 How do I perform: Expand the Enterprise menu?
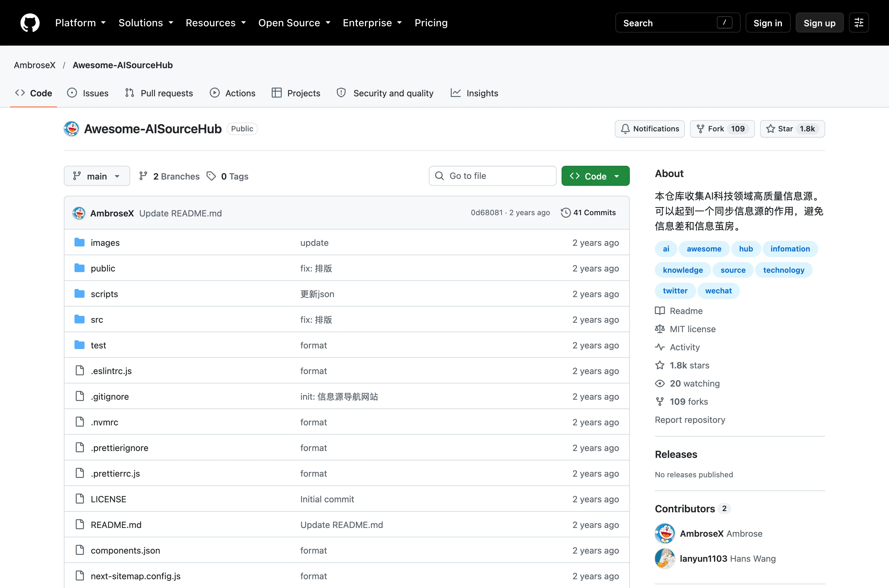pyautogui.click(x=372, y=23)
